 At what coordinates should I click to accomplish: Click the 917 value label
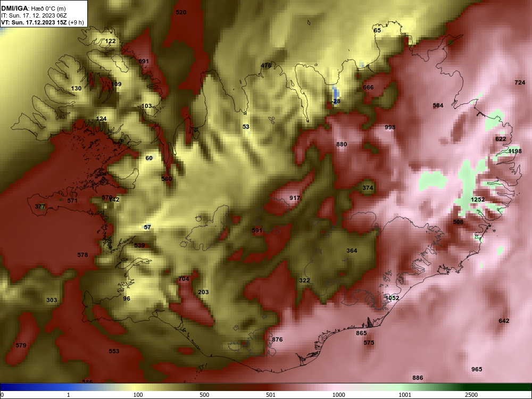pos(295,198)
